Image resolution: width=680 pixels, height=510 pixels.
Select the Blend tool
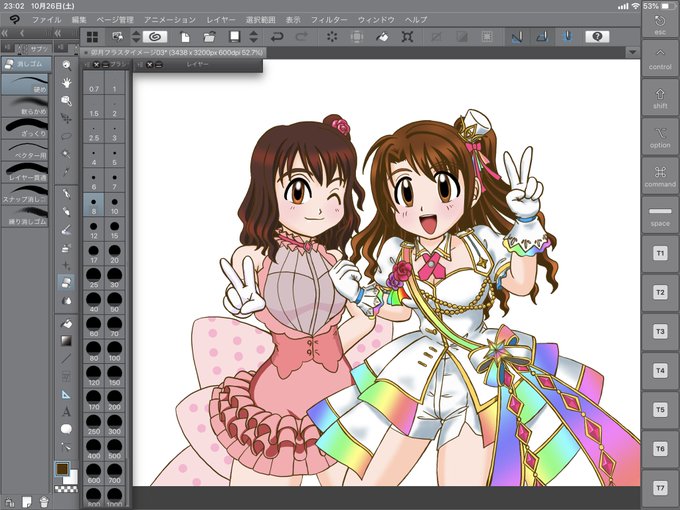(66, 301)
